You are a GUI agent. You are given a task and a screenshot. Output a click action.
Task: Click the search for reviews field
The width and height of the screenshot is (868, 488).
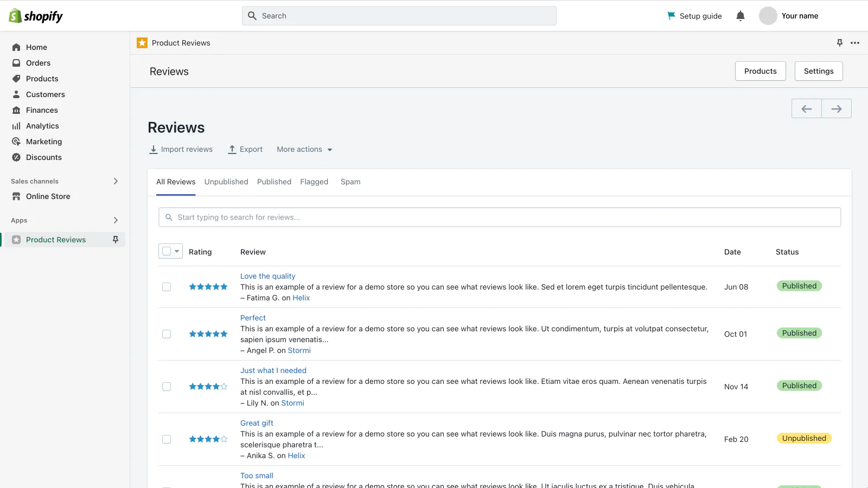point(500,217)
